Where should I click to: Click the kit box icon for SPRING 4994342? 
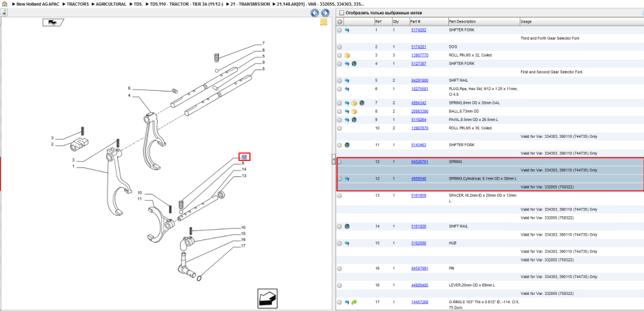354,103
